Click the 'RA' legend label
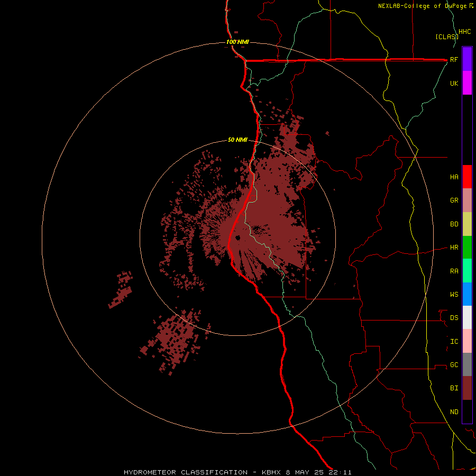Screen dimensions: 476x476 point(454,271)
